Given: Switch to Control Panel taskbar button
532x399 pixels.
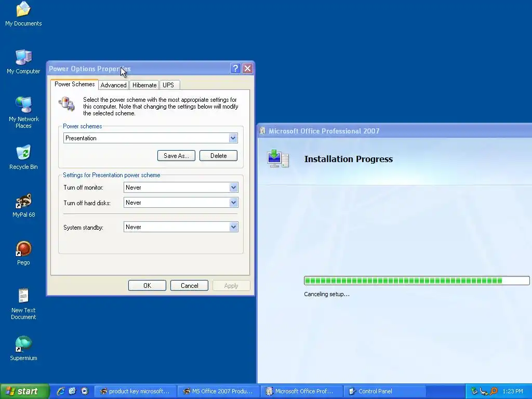Looking at the screenshot, I should (x=385, y=391).
